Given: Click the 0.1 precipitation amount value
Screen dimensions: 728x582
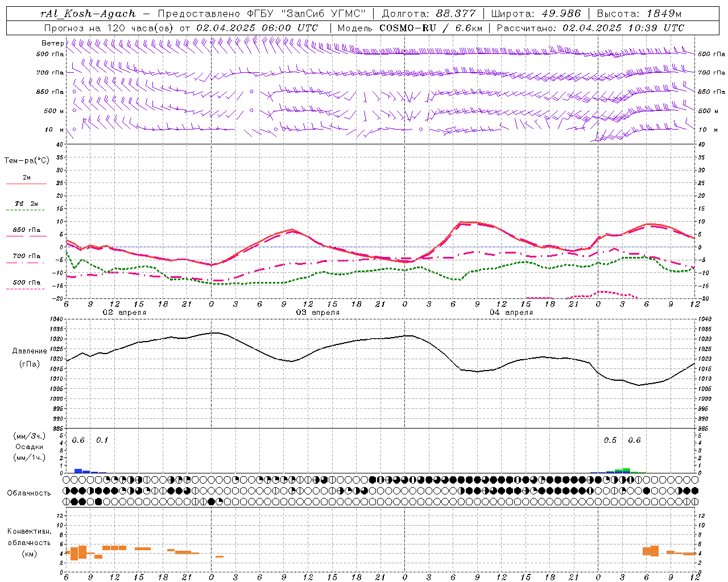Looking at the screenshot, I should [x=102, y=440].
